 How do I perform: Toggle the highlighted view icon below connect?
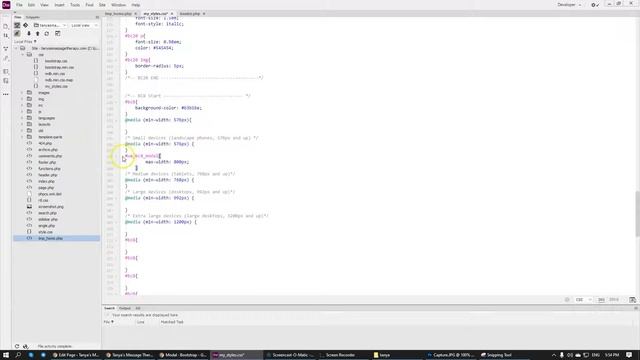(17, 33)
